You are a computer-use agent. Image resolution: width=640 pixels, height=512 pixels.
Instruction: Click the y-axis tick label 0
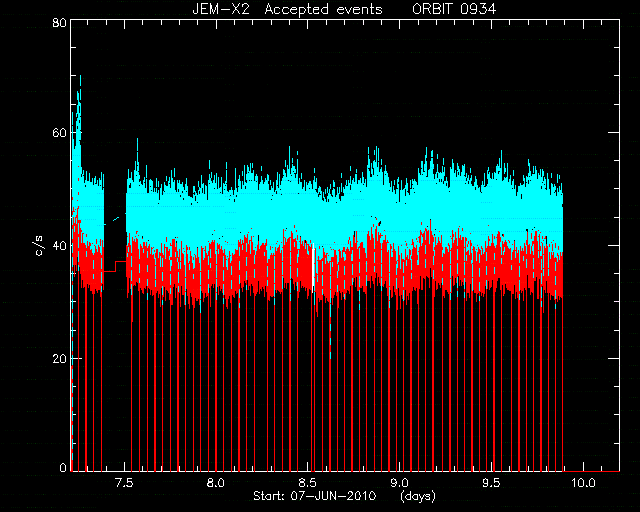63,467
